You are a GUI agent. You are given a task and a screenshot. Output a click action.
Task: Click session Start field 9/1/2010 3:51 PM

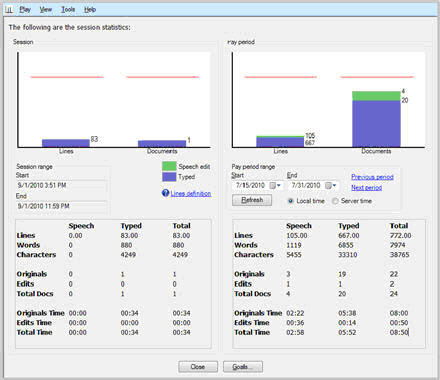coord(62,185)
